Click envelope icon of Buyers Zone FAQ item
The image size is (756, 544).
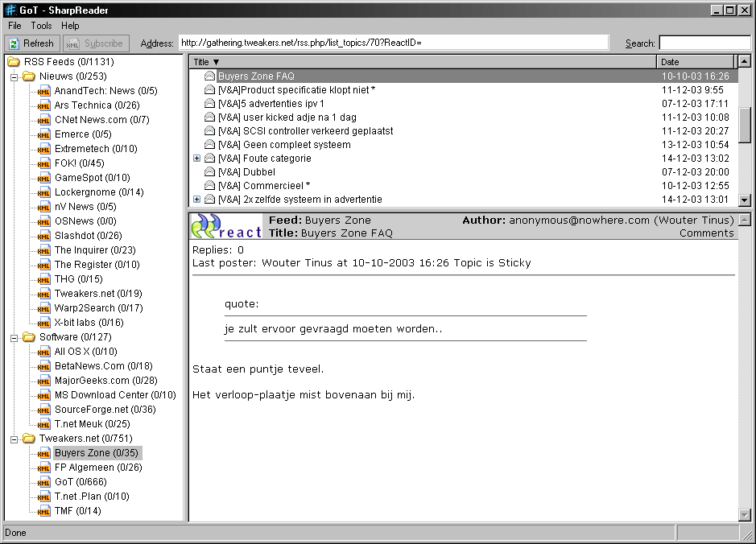209,76
